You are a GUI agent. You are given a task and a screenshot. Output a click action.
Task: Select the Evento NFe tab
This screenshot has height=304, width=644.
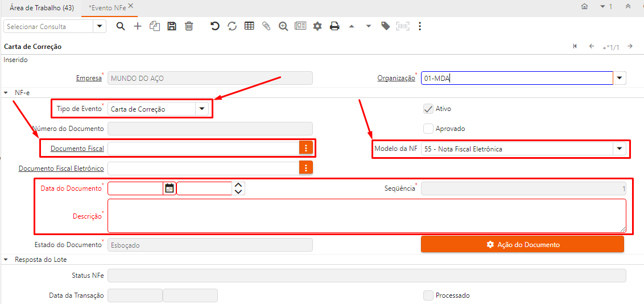106,7
